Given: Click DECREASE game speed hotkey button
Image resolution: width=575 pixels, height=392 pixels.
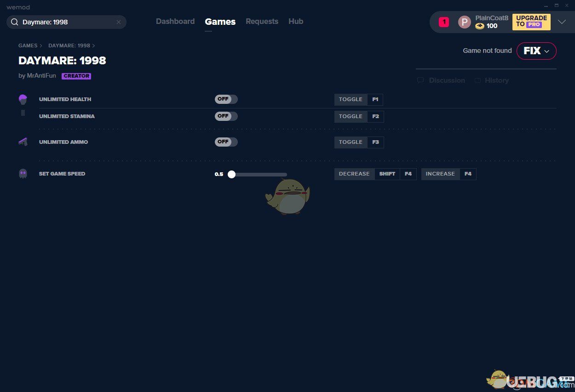Looking at the screenshot, I should click(355, 174).
